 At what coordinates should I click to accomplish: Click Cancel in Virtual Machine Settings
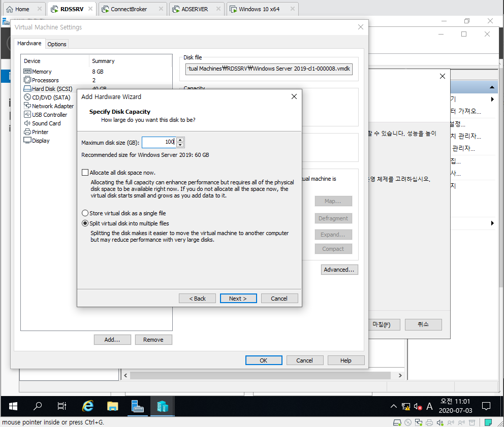(304, 360)
